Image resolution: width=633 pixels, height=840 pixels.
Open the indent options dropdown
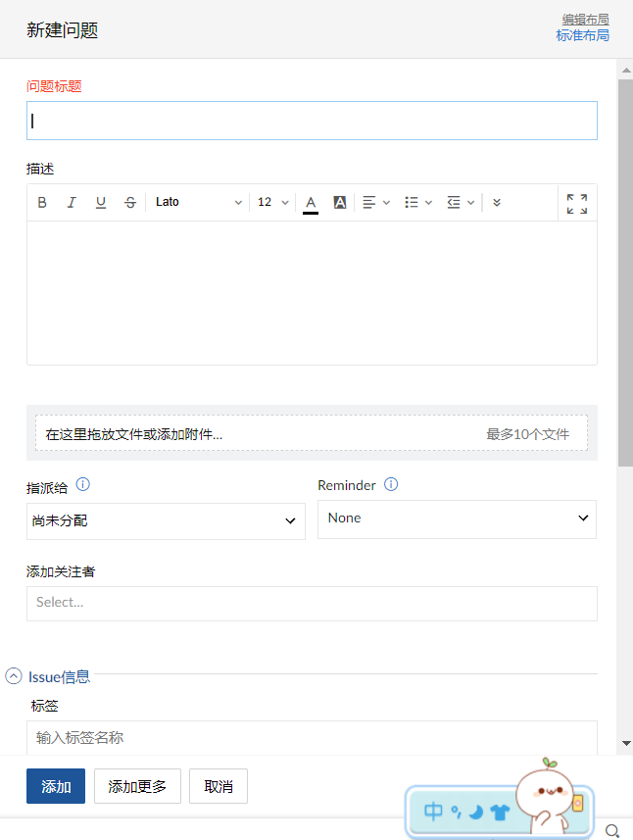(461, 203)
